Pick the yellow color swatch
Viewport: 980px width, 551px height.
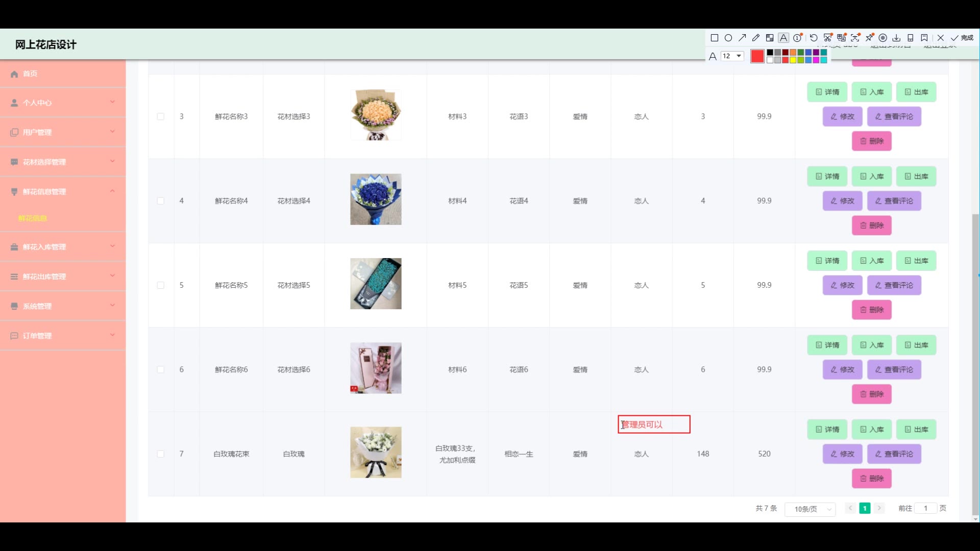pyautogui.click(x=793, y=60)
